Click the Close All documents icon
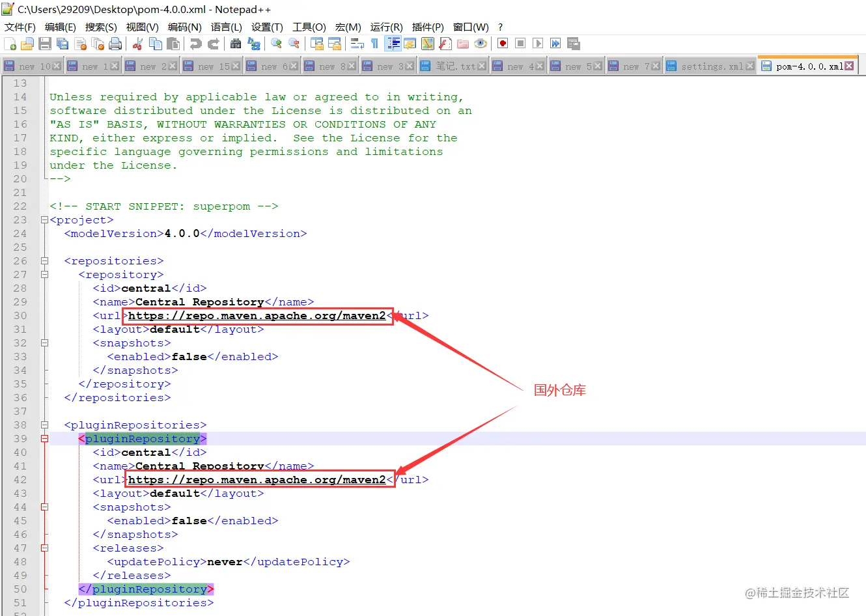 point(98,44)
